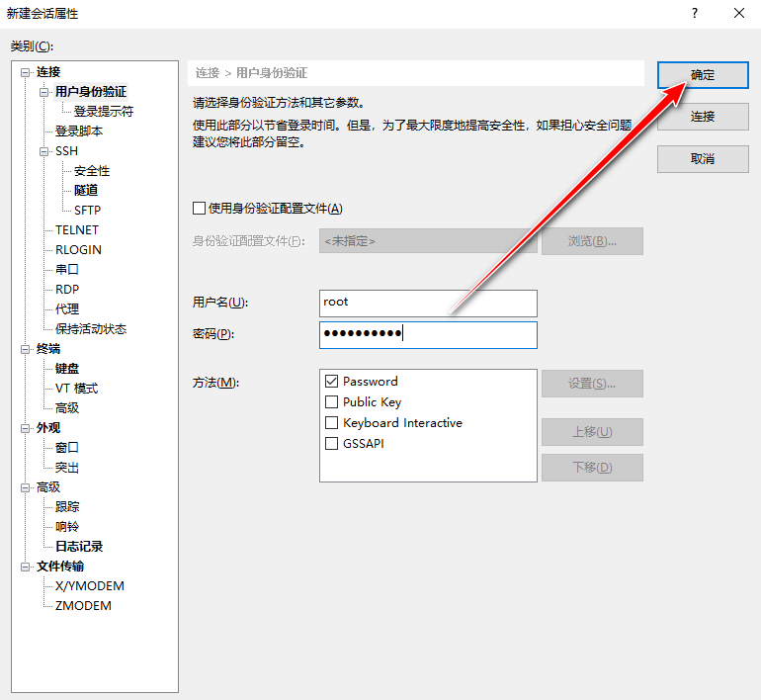The width and height of the screenshot is (761, 700).
Task: Select 响铃 tree item
Action: (67, 527)
